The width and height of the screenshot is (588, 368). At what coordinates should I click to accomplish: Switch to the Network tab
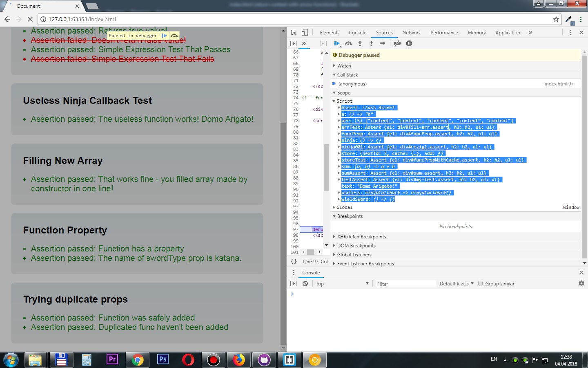click(x=411, y=33)
